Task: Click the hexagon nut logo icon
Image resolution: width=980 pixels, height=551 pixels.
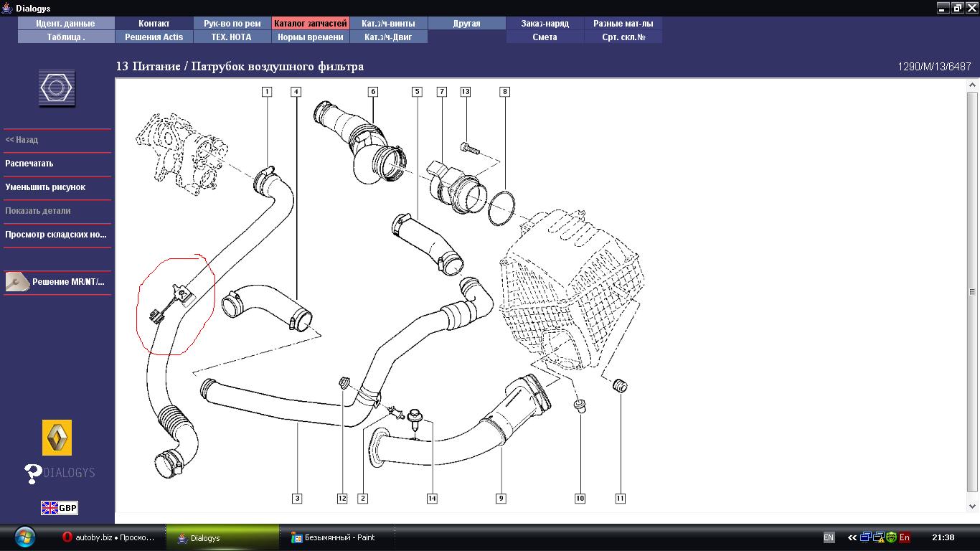Action: [x=56, y=88]
